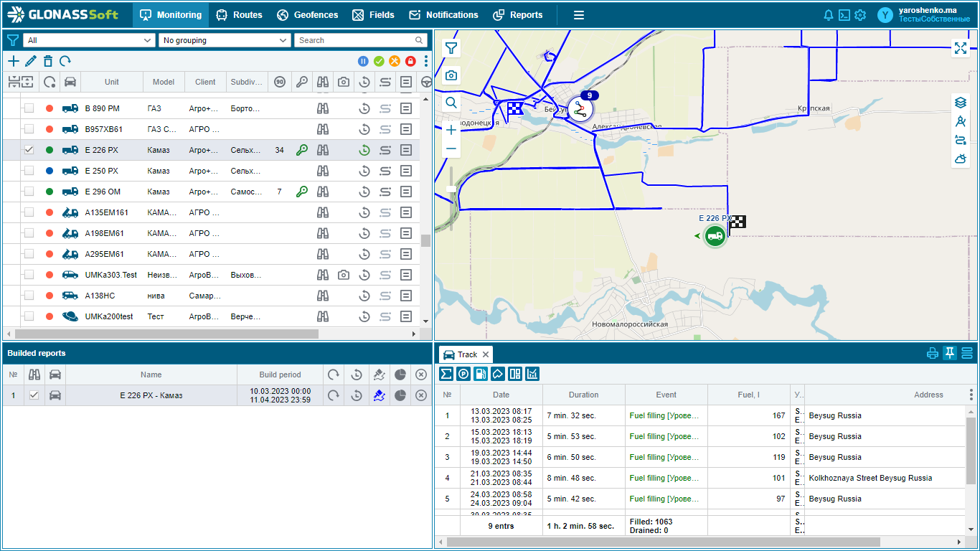This screenshot has height=551, width=980.
Task: Open the 'All' units filter dropdown
Action: (x=89, y=40)
